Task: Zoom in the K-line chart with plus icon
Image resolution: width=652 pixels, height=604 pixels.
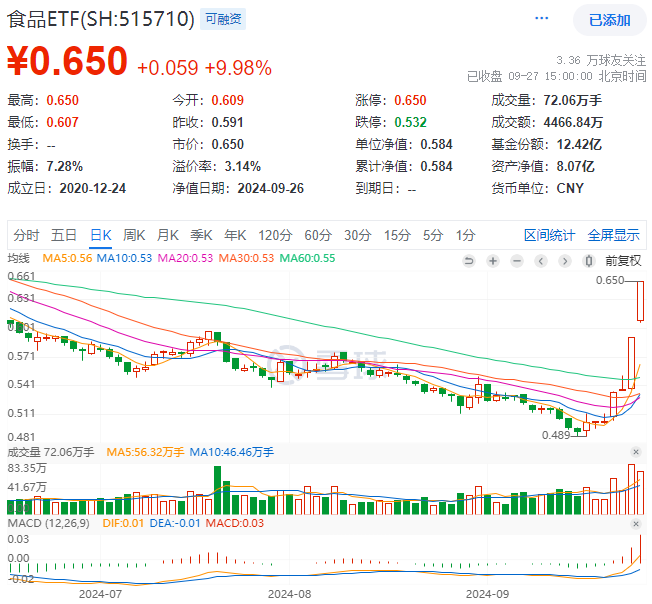Action: pos(492,260)
